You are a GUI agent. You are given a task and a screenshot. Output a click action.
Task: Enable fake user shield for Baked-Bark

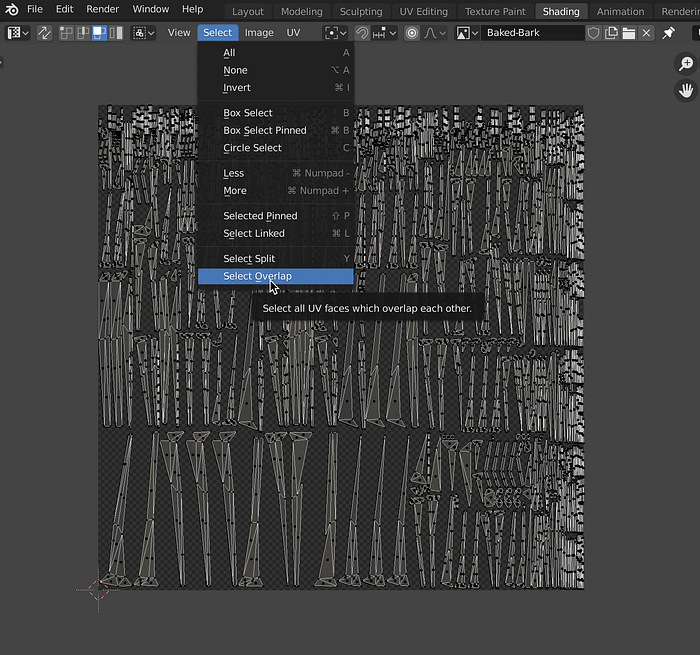click(x=593, y=33)
